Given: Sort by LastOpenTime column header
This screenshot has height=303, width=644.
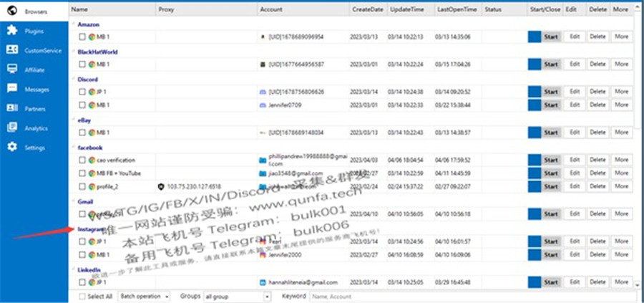Looking at the screenshot, I should [458, 9].
